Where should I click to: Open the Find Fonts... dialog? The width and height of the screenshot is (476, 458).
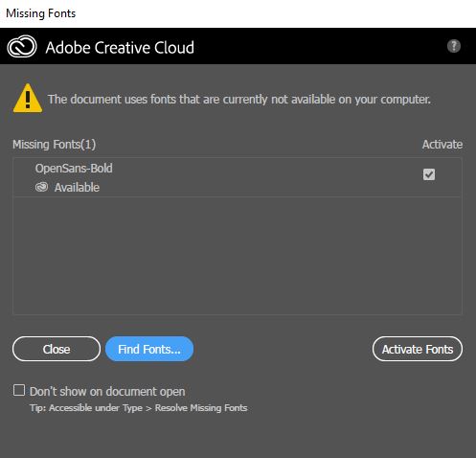149,349
